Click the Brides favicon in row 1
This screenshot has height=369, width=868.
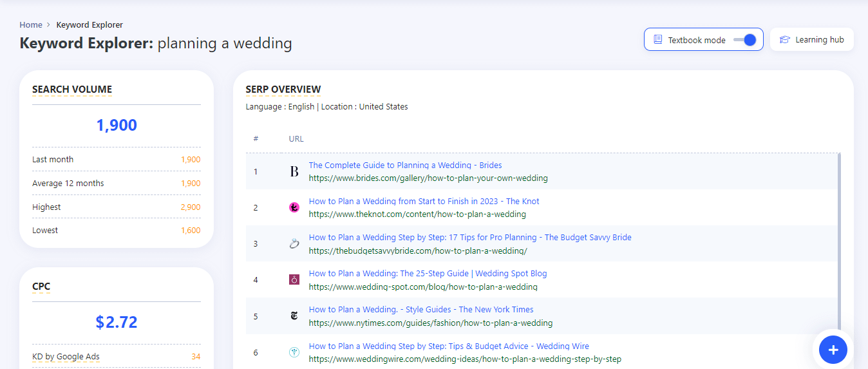[294, 171]
